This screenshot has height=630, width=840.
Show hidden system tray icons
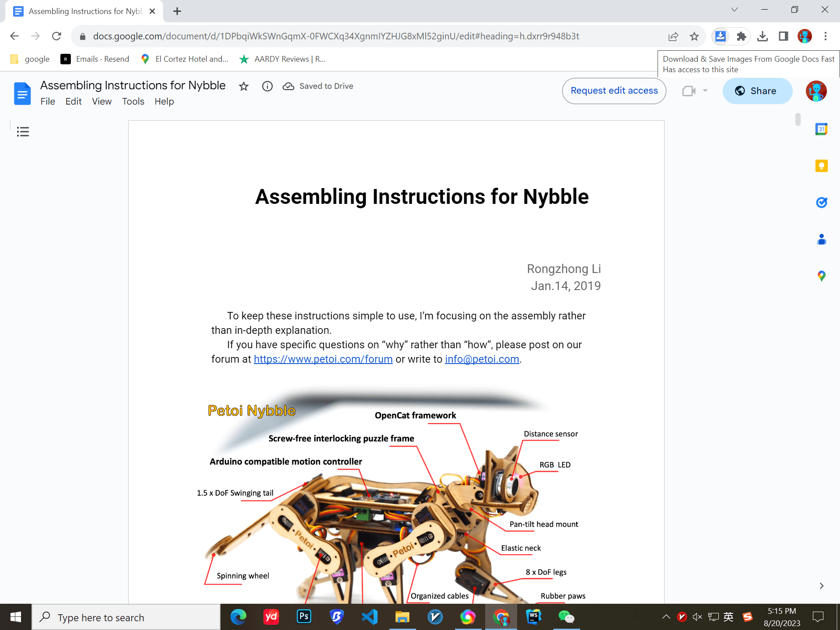(x=666, y=617)
